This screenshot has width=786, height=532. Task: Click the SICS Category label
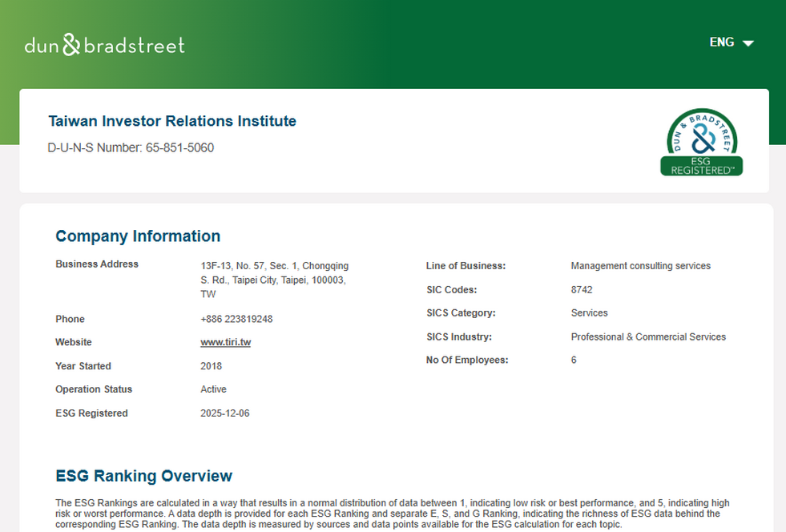(x=461, y=313)
